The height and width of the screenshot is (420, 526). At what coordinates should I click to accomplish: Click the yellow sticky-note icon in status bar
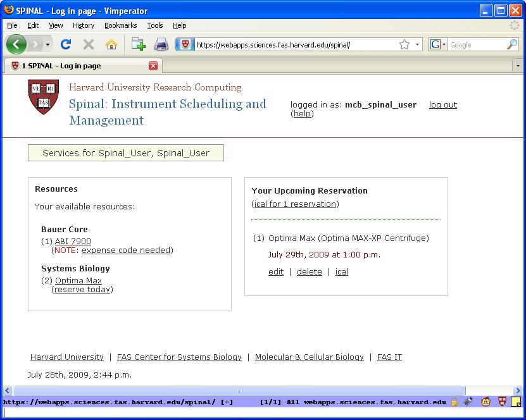pyautogui.click(x=517, y=402)
